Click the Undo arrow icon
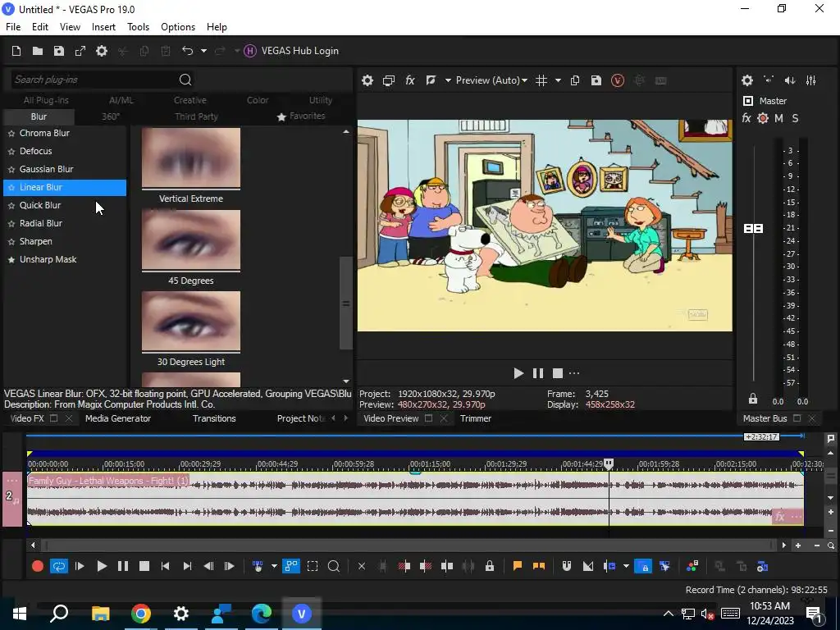 click(187, 51)
